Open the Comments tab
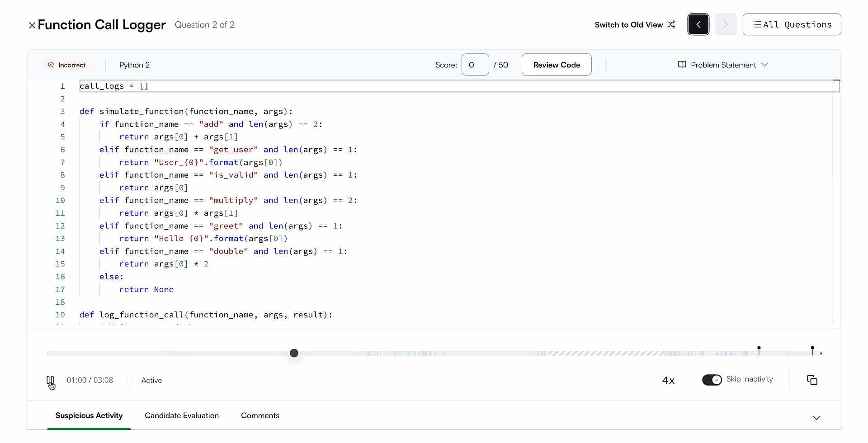Screen dimensions: 868x443 pos(260,415)
